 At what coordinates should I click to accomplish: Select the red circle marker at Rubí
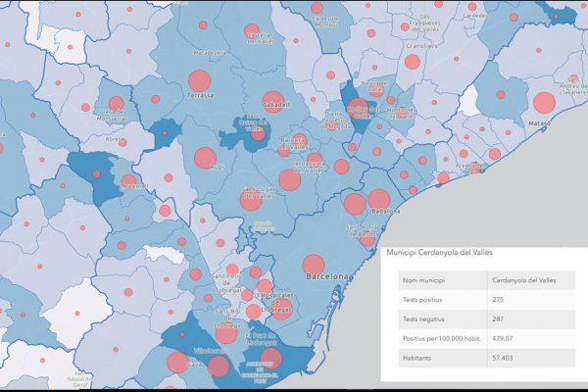205,158
